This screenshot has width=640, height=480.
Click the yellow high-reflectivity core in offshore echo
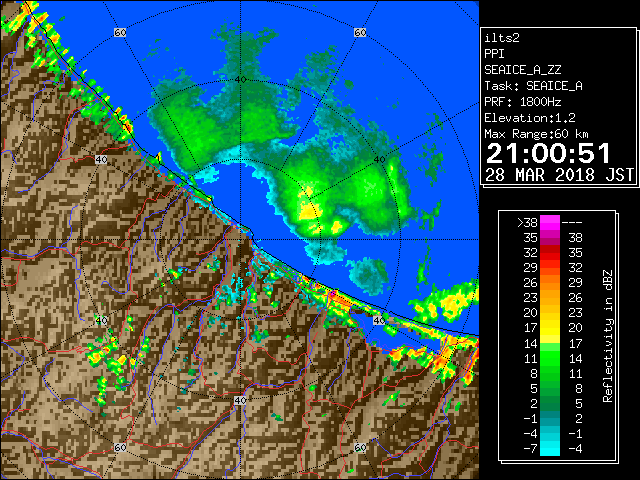click(309, 211)
